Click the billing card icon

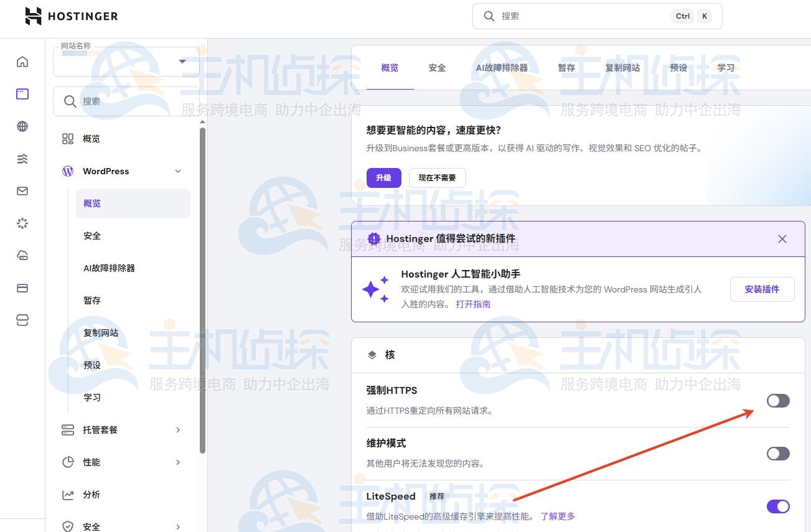[22, 288]
